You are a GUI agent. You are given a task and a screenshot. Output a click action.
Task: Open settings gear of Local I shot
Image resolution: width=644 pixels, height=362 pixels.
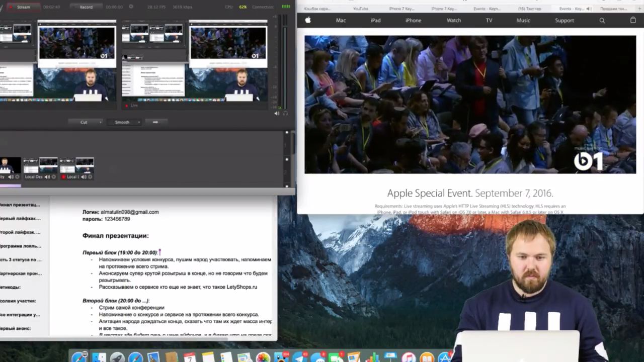coord(90,177)
